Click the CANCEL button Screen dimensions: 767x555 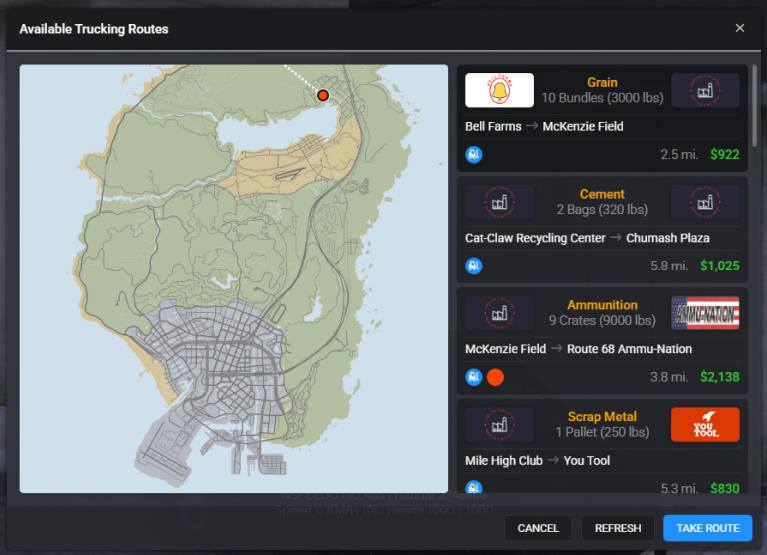coord(538,528)
